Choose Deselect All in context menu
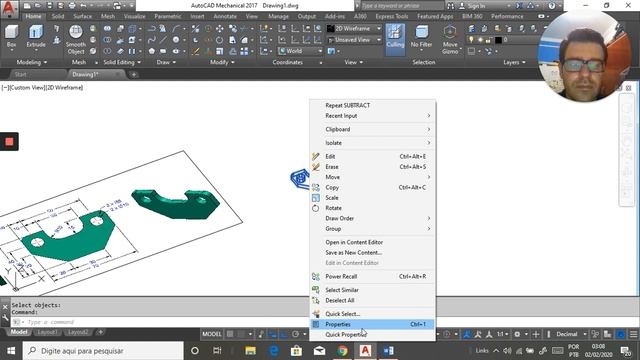640x360 pixels. 372,300
